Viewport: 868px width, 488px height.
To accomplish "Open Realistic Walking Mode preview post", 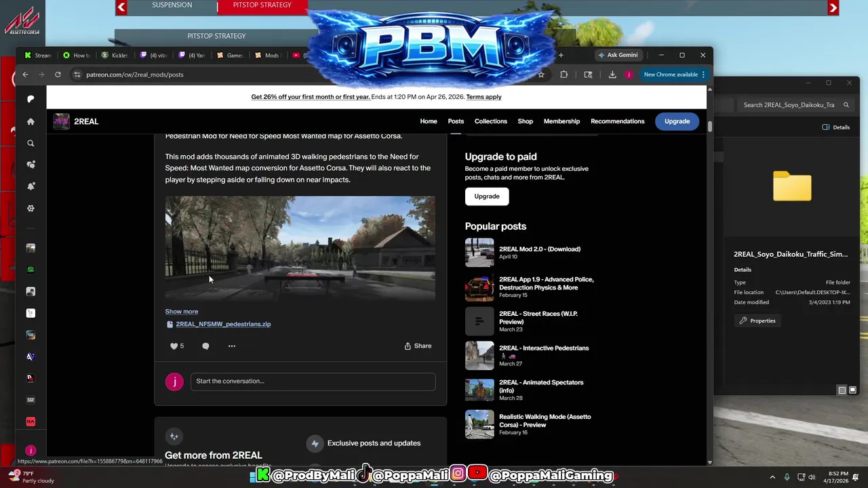I will pyautogui.click(x=545, y=420).
